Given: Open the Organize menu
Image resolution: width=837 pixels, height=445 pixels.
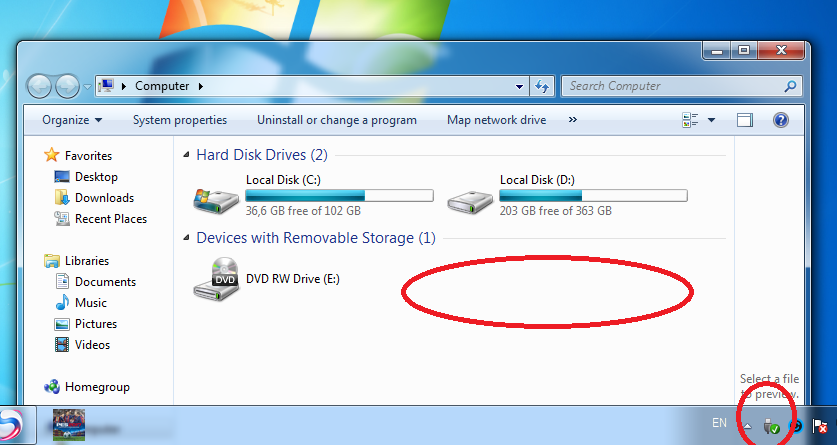Looking at the screenshot, I should coord(72,120).
